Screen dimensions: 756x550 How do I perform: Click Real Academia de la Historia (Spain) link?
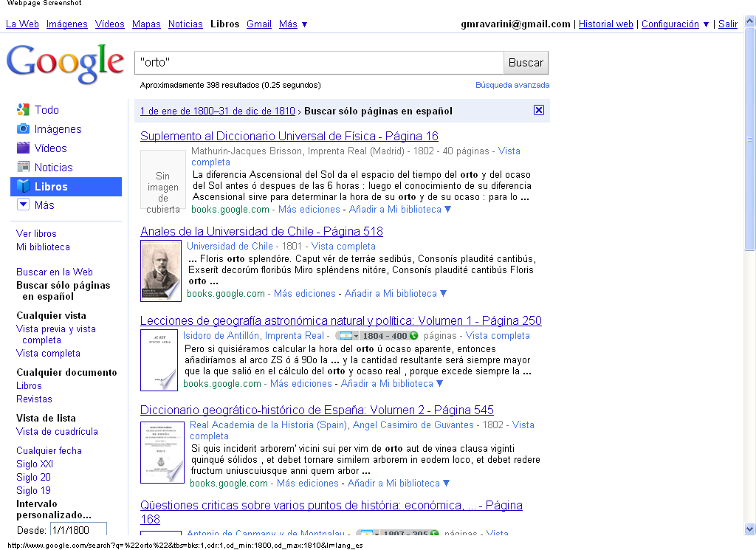(269, 424)
